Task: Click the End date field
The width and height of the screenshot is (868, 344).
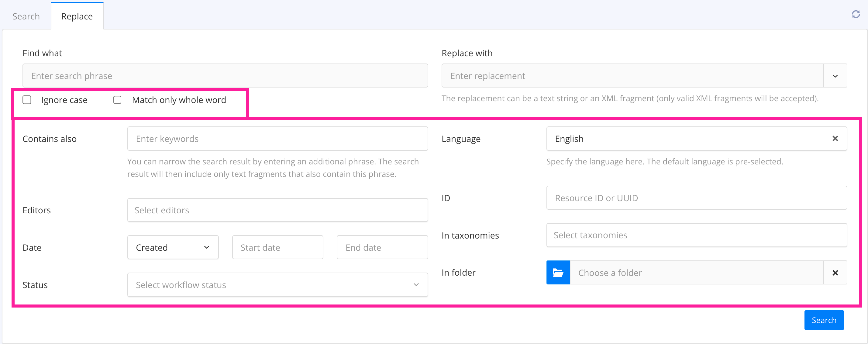Action: click(382, 247)
